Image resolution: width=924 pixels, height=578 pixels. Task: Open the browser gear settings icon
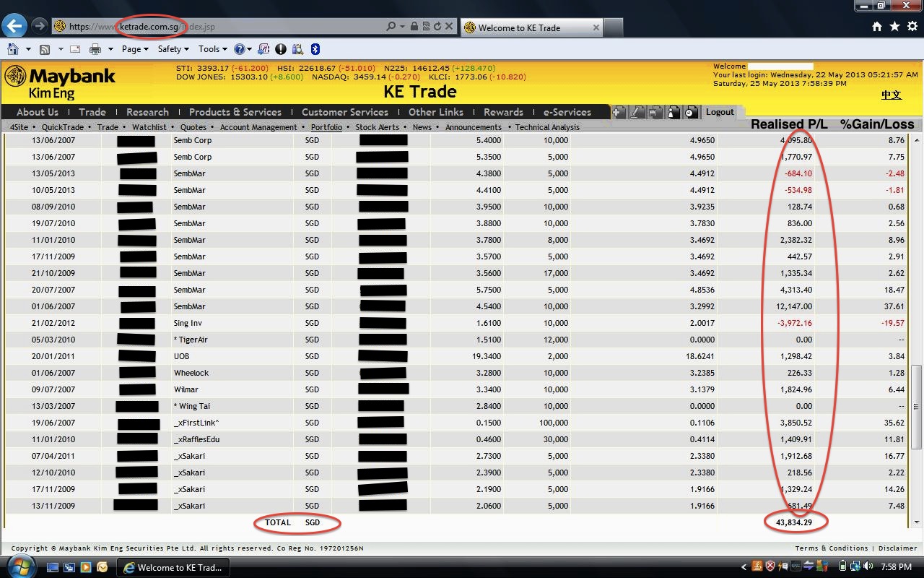click(x=911, y=27)
